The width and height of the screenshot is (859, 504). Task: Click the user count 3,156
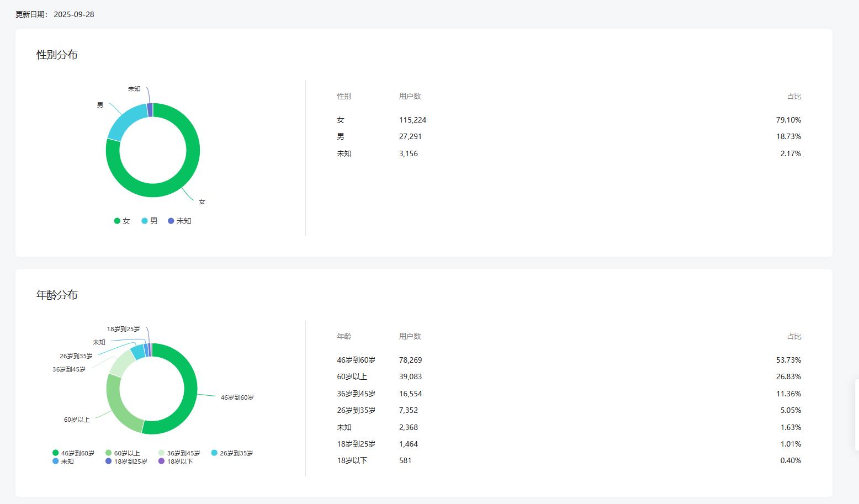point(409,153)
